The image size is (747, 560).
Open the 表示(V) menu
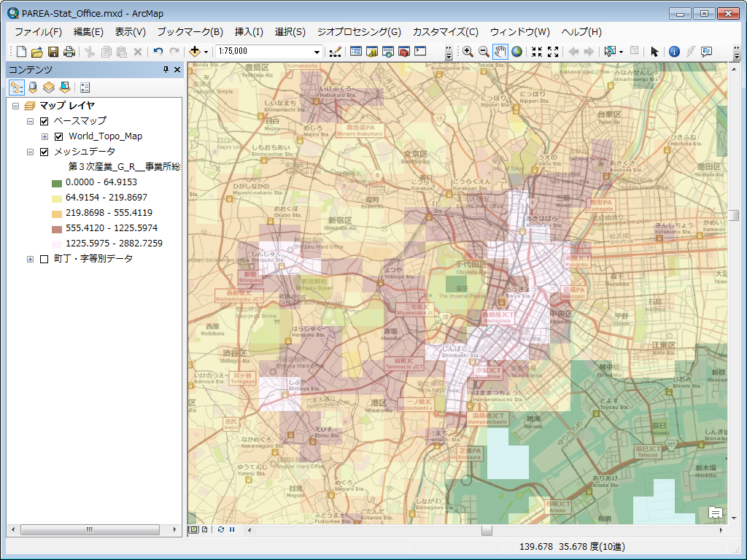tap(130, 32)
